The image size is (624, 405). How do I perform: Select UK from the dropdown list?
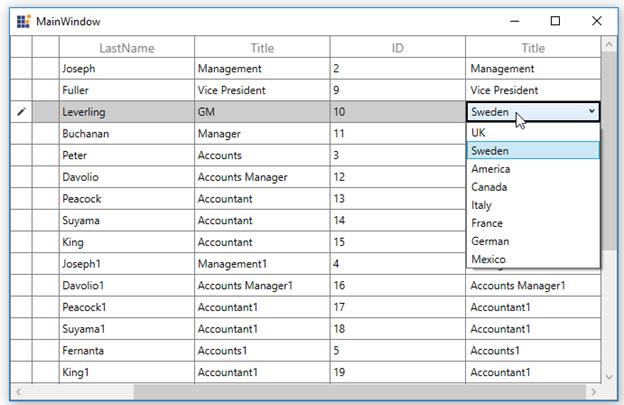coord(533,132)
